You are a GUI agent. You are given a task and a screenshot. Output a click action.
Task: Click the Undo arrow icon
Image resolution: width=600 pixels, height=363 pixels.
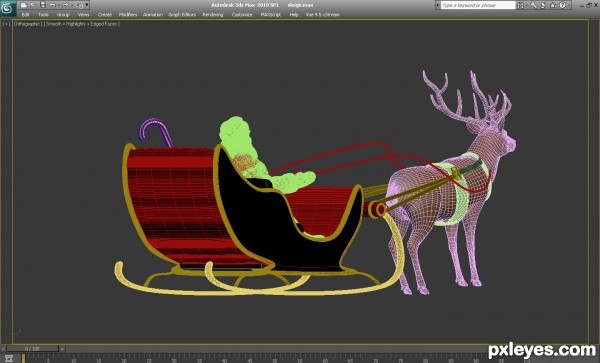tap(53, 5)
